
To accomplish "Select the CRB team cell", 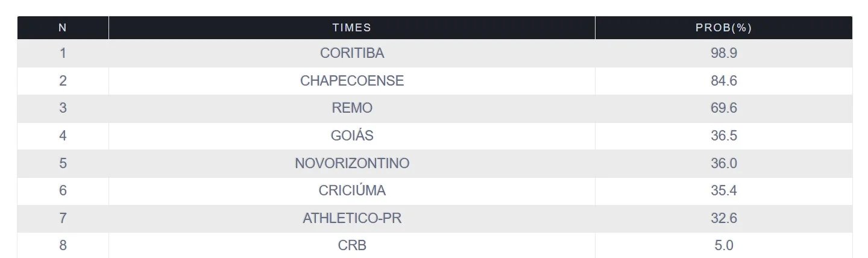I will click(x=352, y=245).
